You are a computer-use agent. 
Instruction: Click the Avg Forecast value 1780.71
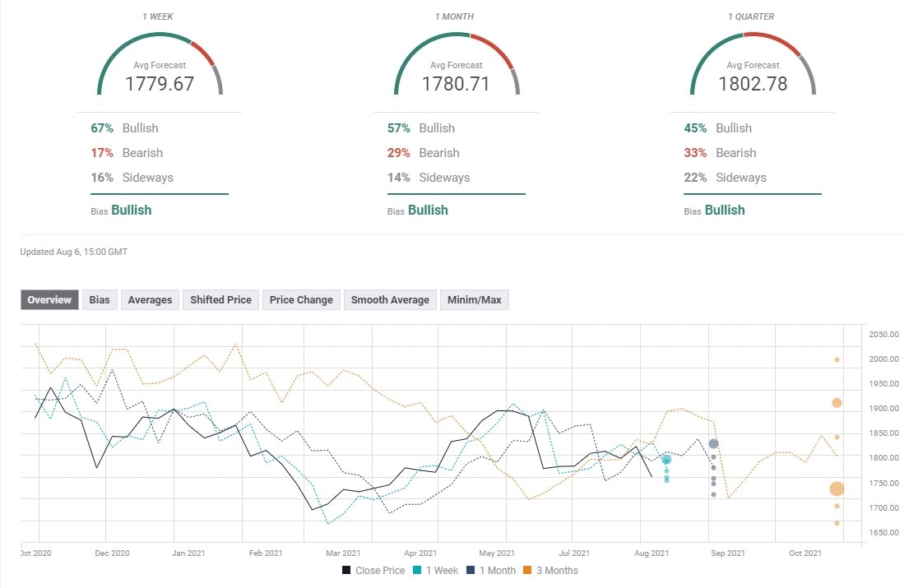455,82
